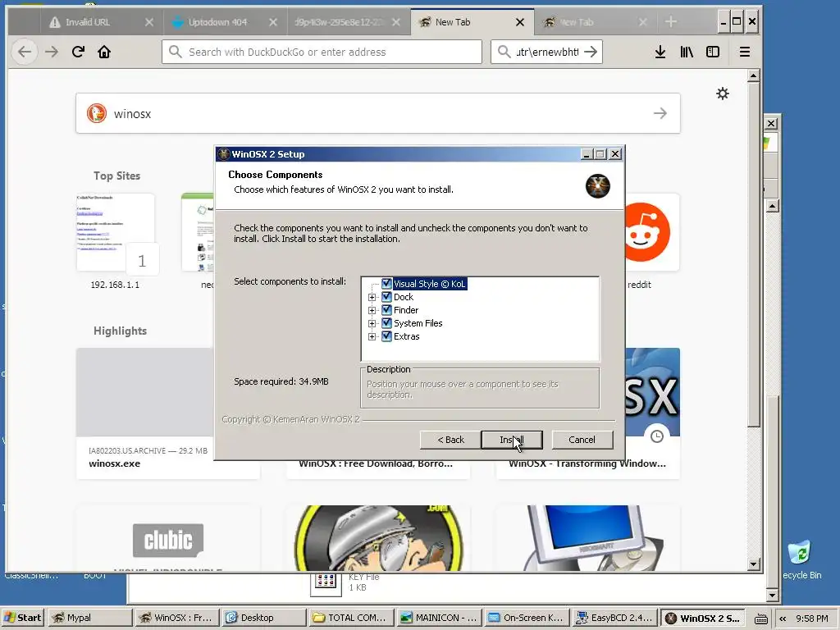Open new tab customization gear icon
The height and width of the screenshot is (630, 840).
click(723, 94)
